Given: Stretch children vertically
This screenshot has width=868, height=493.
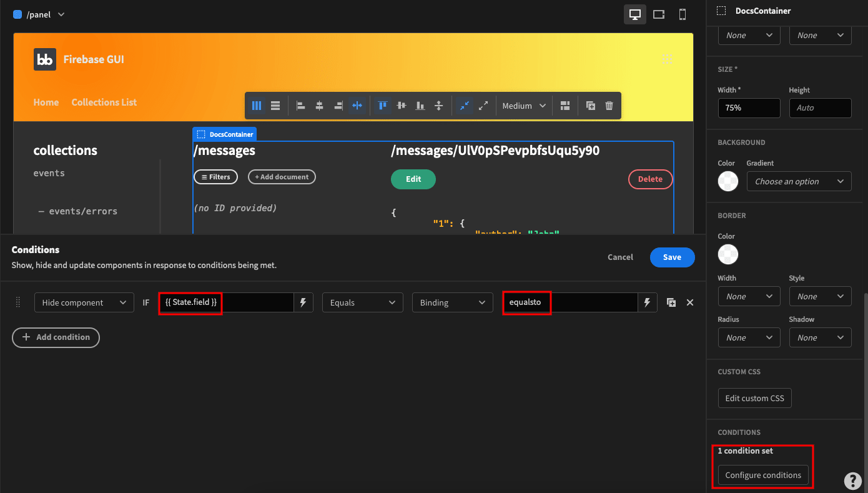Looking at the screenshot, I should [439, 106].
